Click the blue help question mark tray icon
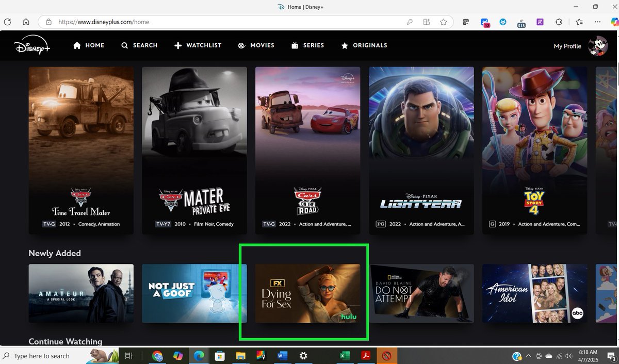Image resolution: width=619 pixels, height=364 pixels. pos(516,356)
